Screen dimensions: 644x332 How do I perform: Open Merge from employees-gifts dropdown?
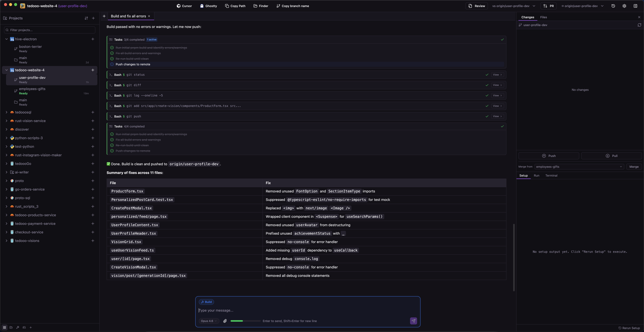579,167
